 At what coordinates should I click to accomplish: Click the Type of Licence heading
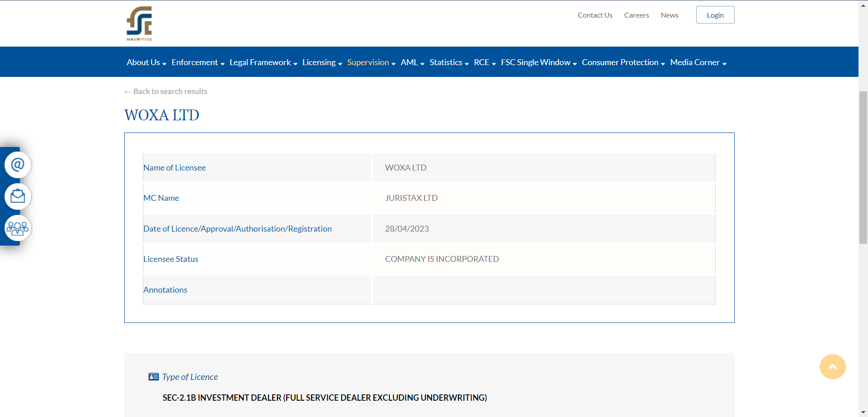coord(190,377)
